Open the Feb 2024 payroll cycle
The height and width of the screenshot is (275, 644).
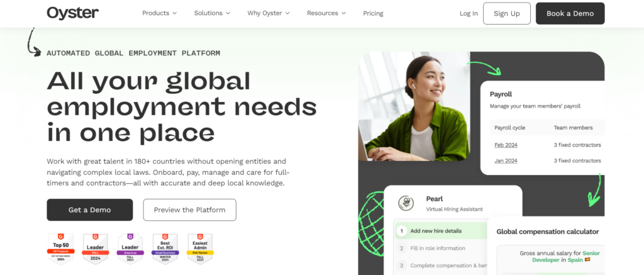[506, 145]
